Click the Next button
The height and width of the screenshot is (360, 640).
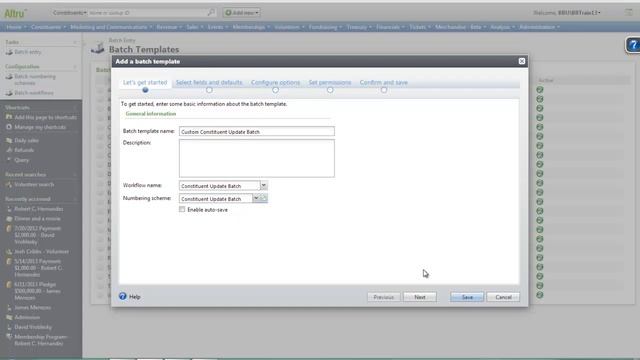(x=420, y=297)
